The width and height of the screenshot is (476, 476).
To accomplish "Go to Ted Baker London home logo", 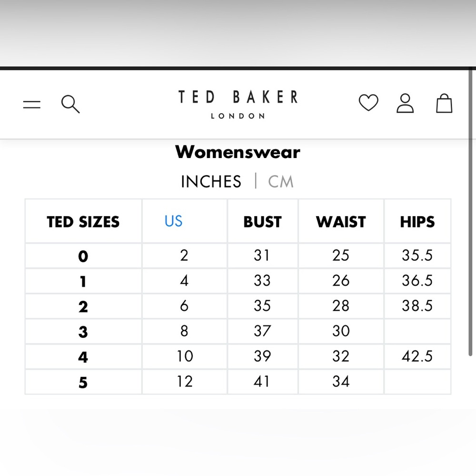I will point(238,104).
